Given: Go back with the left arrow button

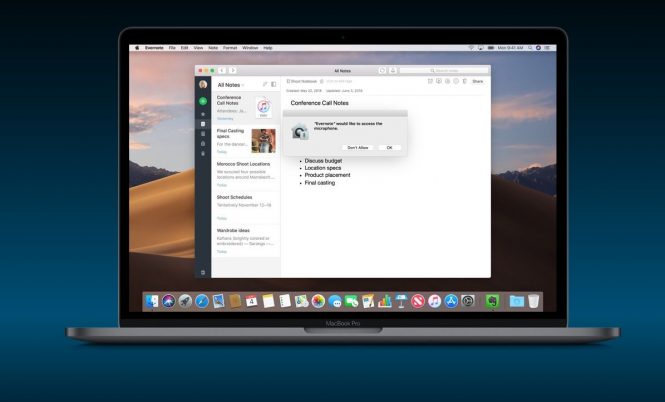Looking at the screenshot, I should (222, 70).
